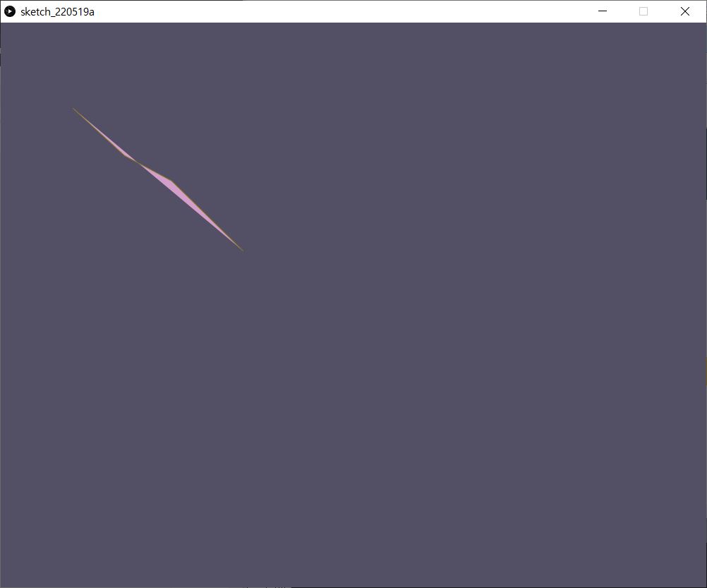The width and height of the screenshot is (707, 588).
Task: Click the Processing play icon in title bar
Action: pos(10,11)
